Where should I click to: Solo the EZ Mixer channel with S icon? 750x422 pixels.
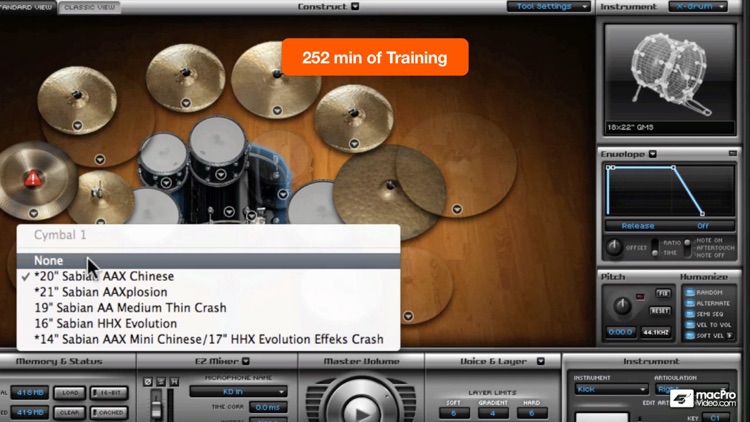coord(161,381)
